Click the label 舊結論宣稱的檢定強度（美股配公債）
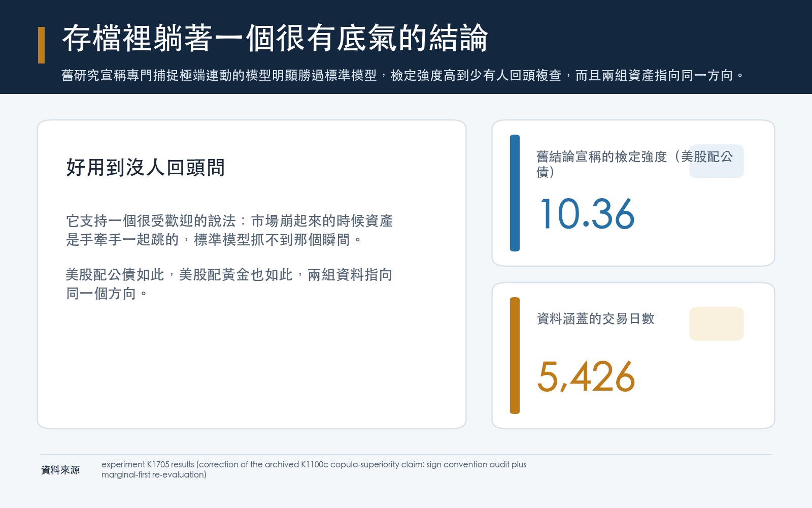 (x=634, y=164)
